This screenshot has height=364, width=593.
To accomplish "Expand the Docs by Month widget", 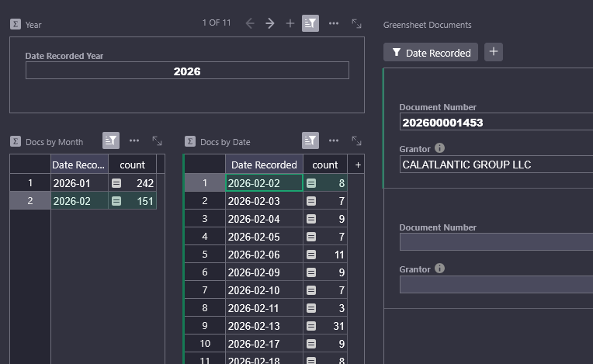I will tap(157, 140).
